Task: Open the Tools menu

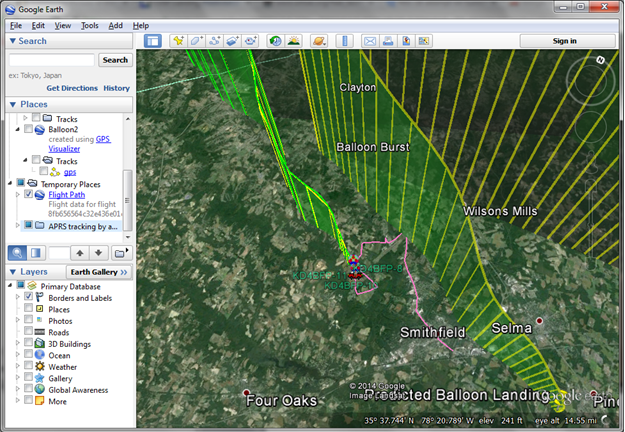Action: click(90, 25)
